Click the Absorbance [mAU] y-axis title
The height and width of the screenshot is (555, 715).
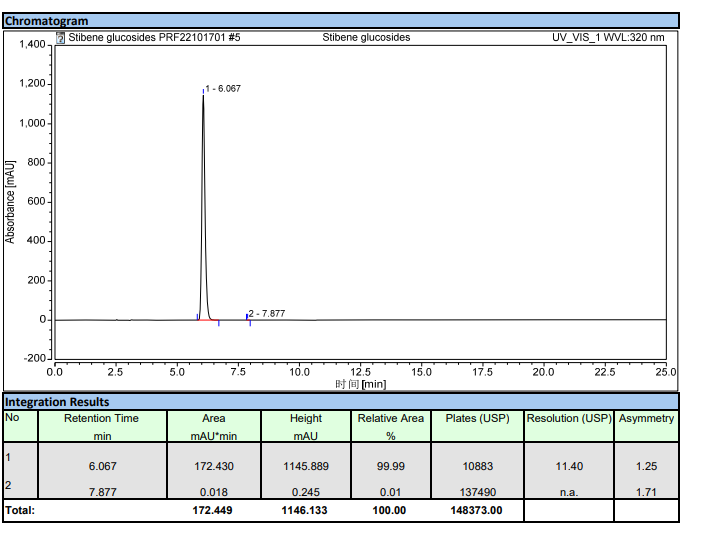[x=11, y=201]
